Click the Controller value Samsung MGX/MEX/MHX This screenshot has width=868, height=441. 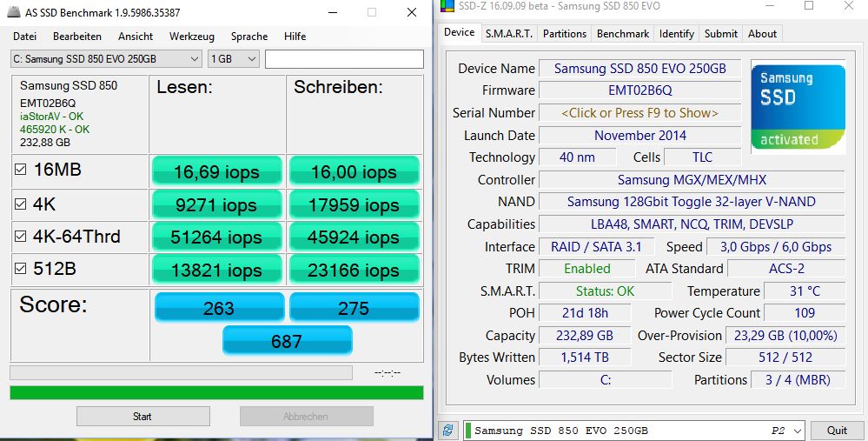point(692,179)
